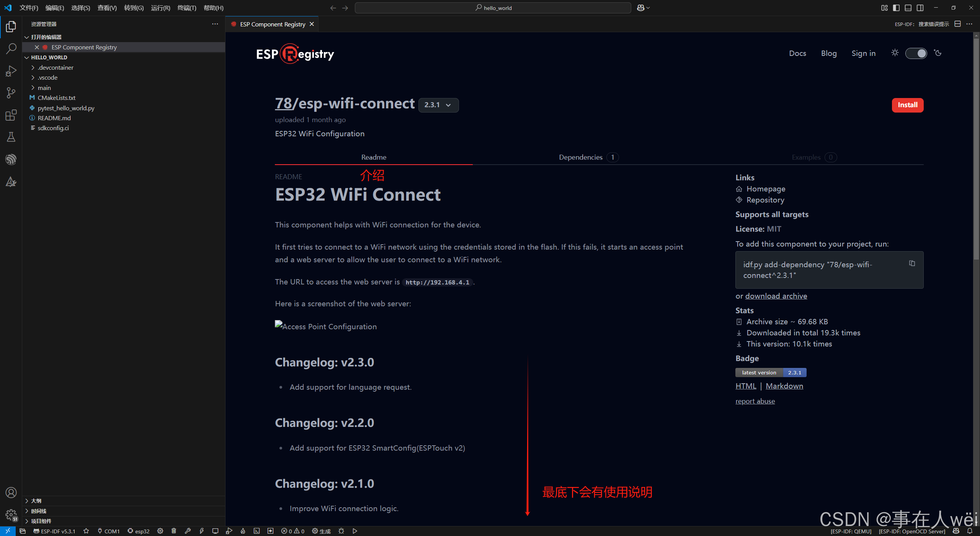The width and height of the screenshot is (980, 536).
Task: Toggle the primary side bar layout icon
Action: (x=896, y=8)
